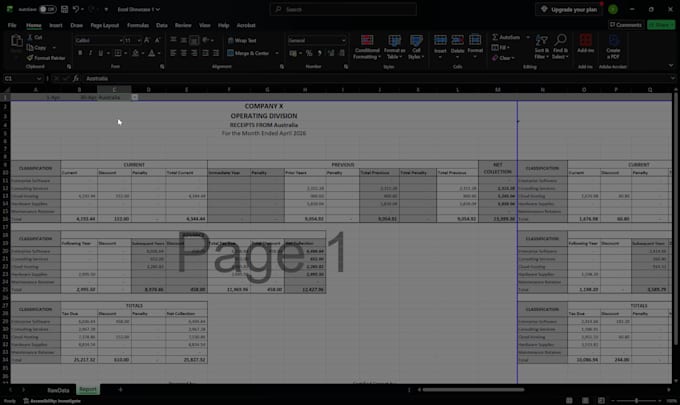Open the cell C1 dropdown arrow

coord(134,97)
